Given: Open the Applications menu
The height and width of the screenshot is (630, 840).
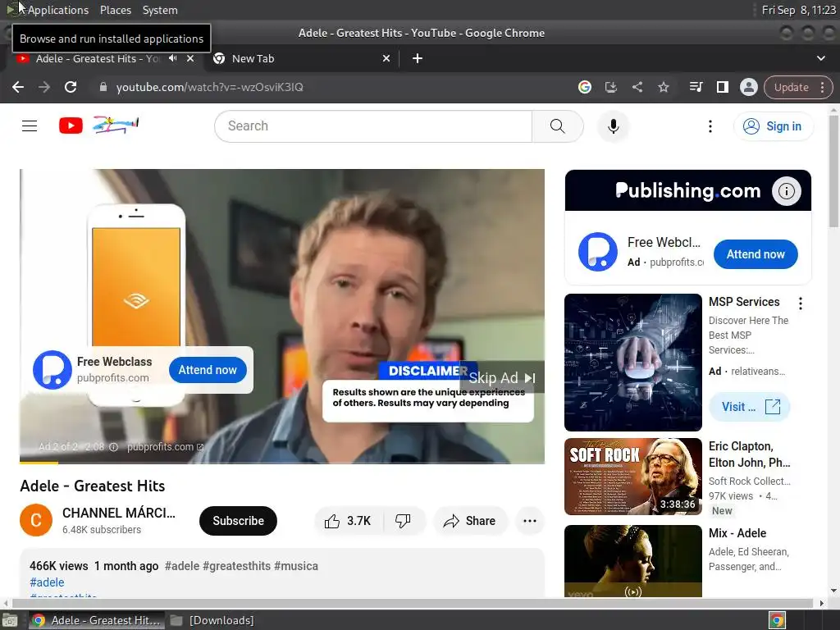Looking at the screenshot, I should tap(58, 10).
